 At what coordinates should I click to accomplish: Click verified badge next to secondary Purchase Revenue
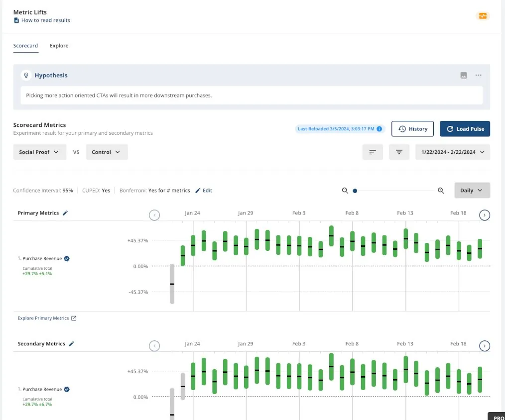point(67,389)
